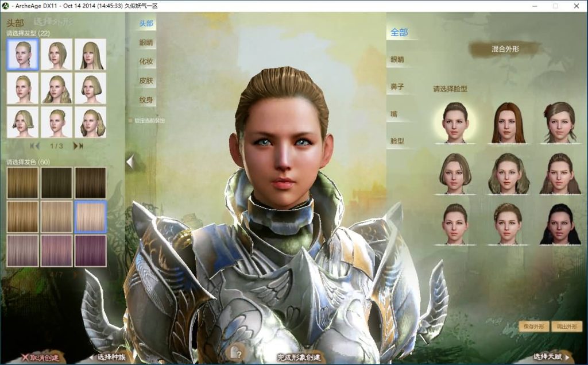Open the 眼睛 tab in the left category list

pos(146,43)
